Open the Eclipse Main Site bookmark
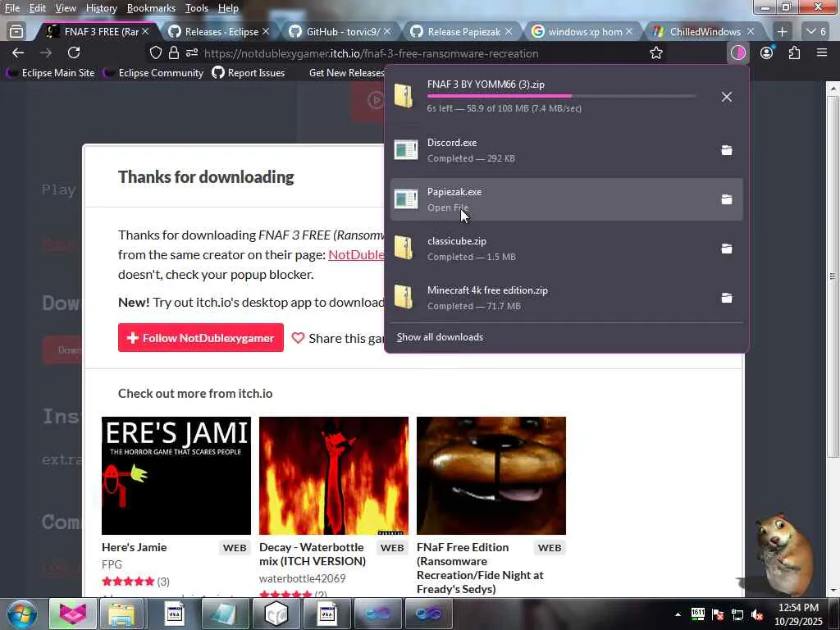This screenshot has height=630, width=840. tap(52, 73)
